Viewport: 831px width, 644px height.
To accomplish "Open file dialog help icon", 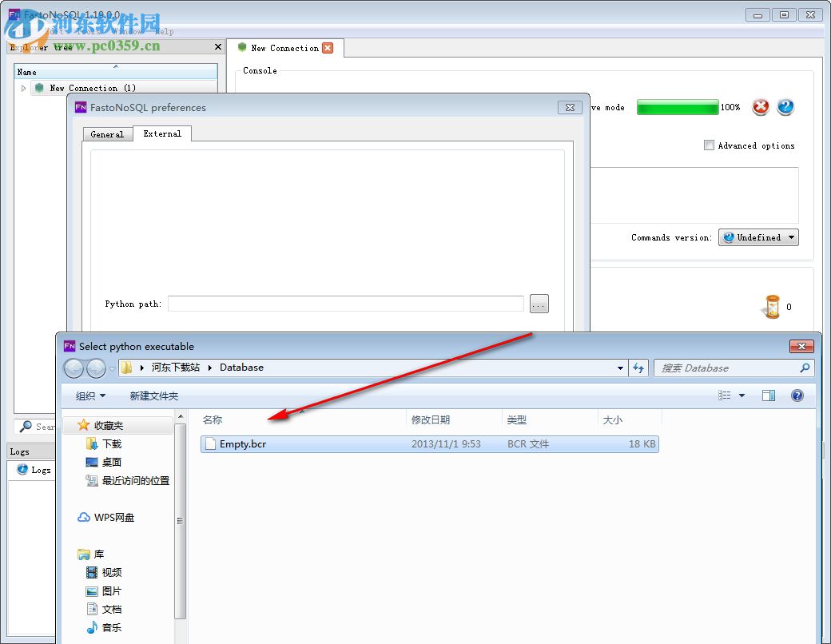I will 797,396.
